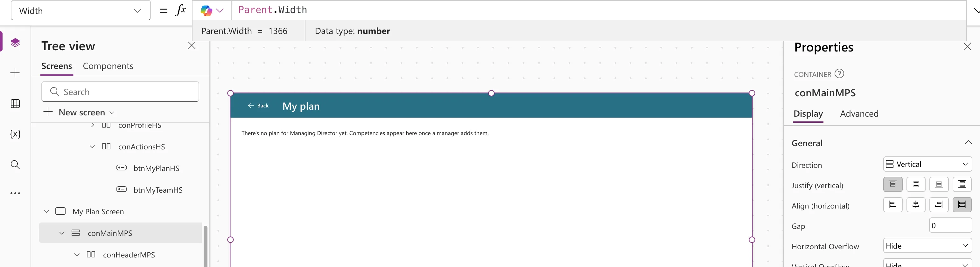This screenshot has height=267, width=980.
Task: Click the tree view Search field
Action: pyautogui.click(x=120, y=92)
